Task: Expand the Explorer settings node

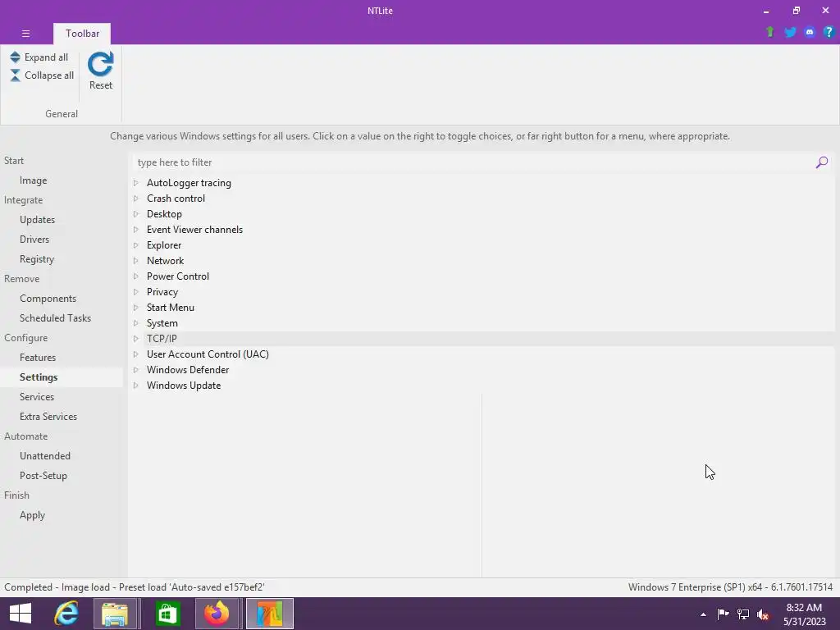Action: [x=136, y=245]
